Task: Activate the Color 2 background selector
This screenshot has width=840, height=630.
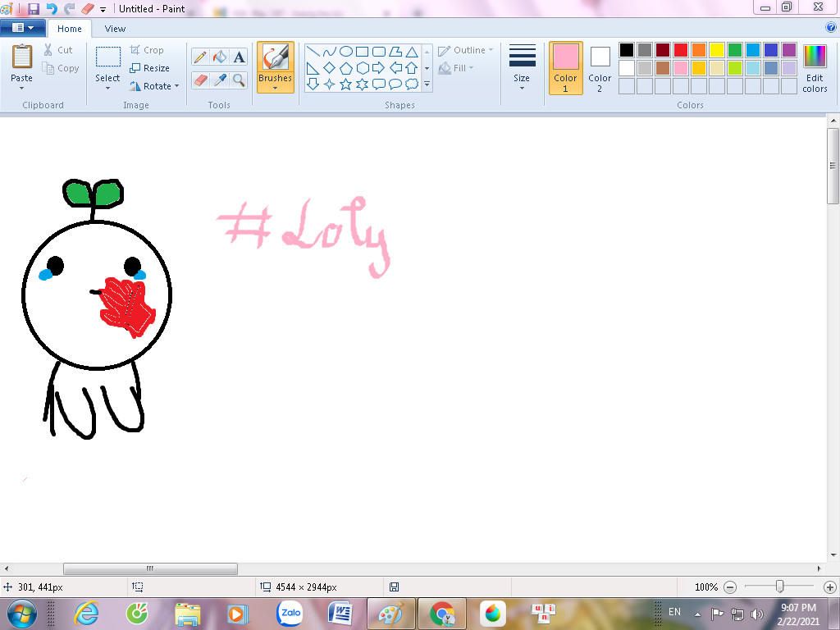Action: point(600,68)
